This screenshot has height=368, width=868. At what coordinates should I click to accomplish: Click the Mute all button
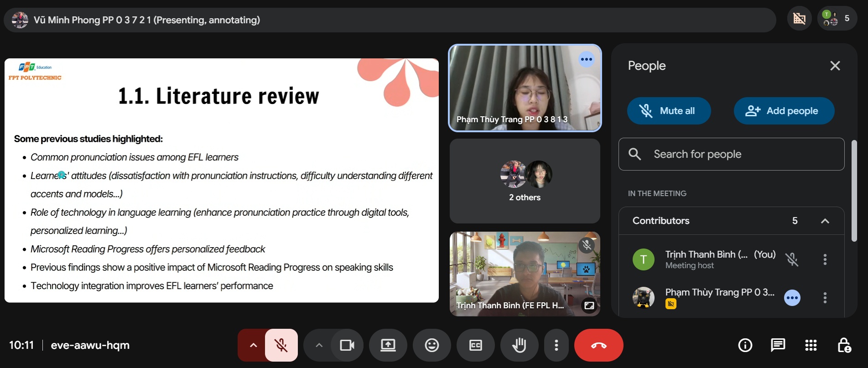pyautogui.click(x=669, y=111)
